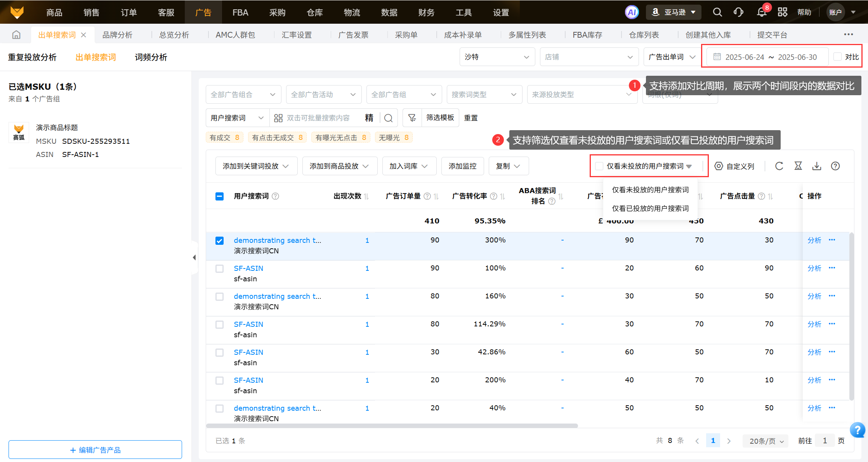Expand the 全部广告组合 dropdown

[243, 94]
